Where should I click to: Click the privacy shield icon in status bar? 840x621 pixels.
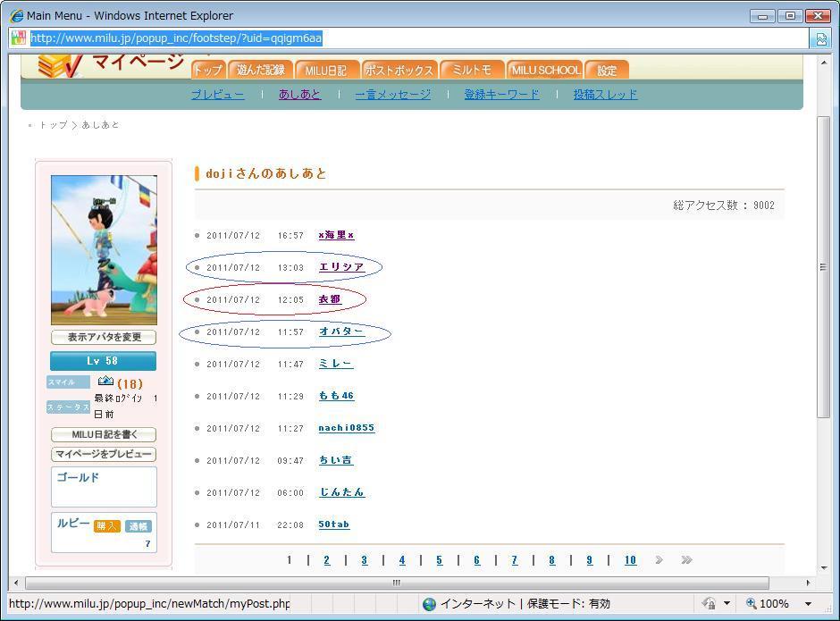pos(709,604)
